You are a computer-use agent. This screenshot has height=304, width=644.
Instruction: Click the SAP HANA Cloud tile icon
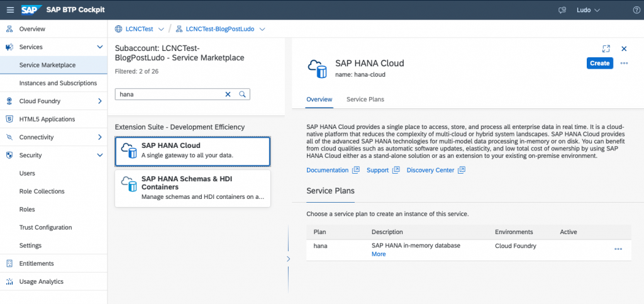coord(129,151)
